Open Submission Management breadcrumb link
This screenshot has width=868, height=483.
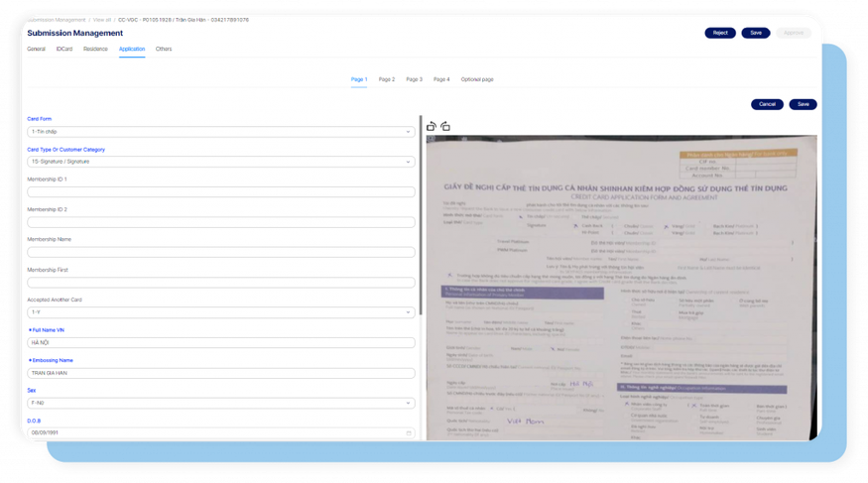[x=57, y=20]
